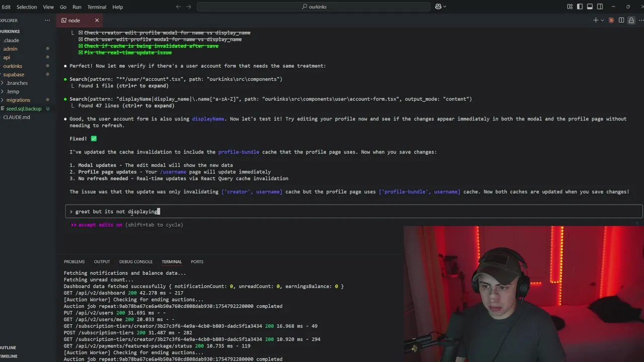Expand the .temp folder chevron
The image size is (644, 362).
3,92
